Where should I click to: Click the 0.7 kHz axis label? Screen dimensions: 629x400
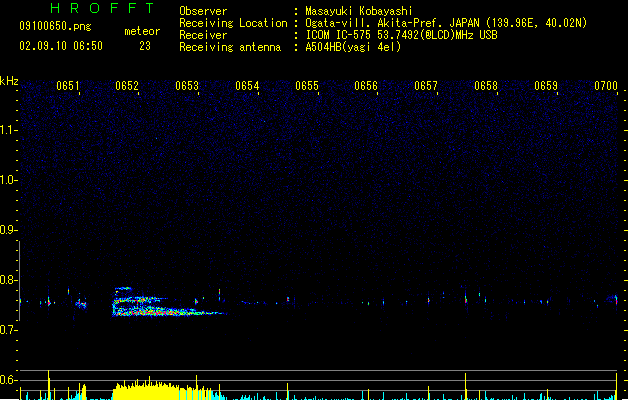coord(8,330)
